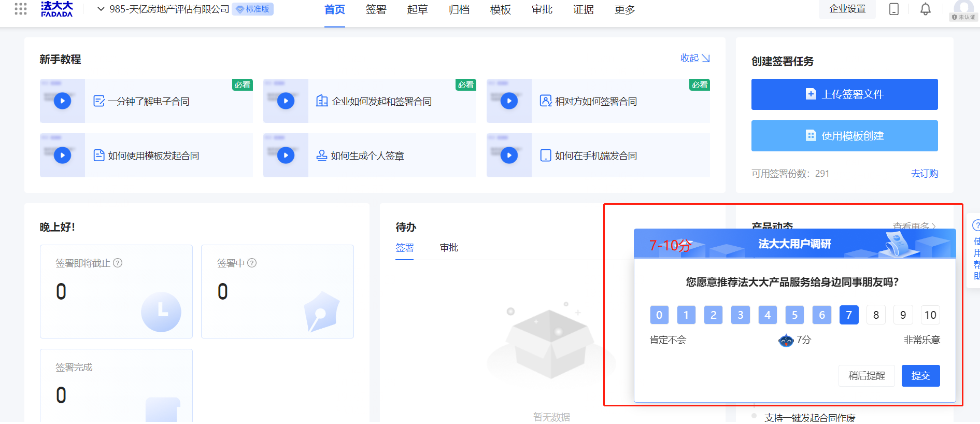
Task: Play the 一分钟了解电子合同 video
Action: pos(63,101)
